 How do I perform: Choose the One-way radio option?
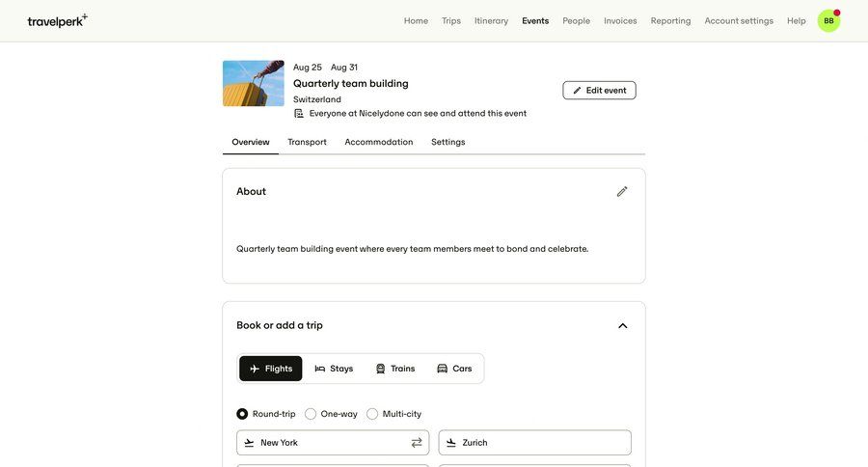click(x=311, y=414)
